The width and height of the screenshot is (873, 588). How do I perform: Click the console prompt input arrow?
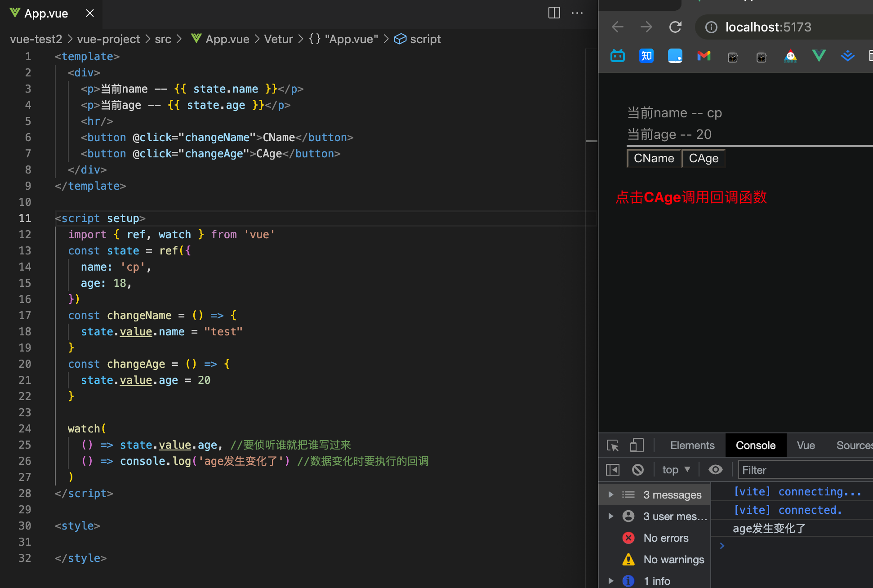pyautogui.click(x=722, y=545)
